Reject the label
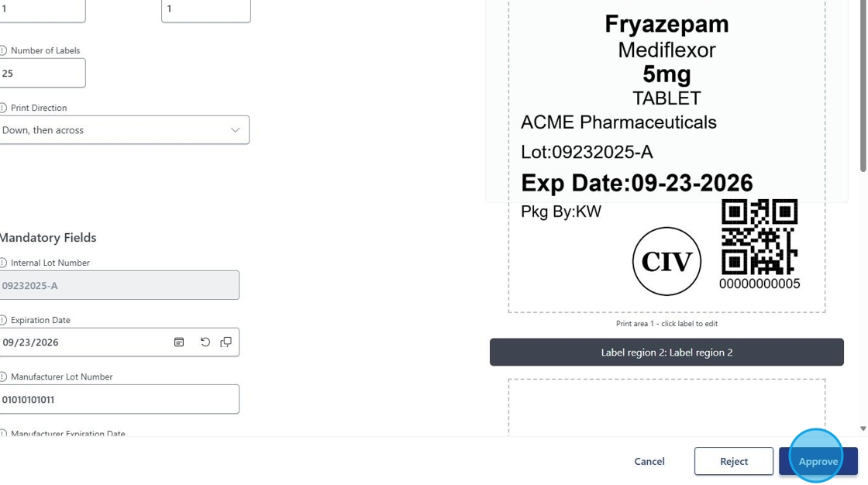Image resolution: width=868 pixels, height=485 pixels. [x=733, y=461]
